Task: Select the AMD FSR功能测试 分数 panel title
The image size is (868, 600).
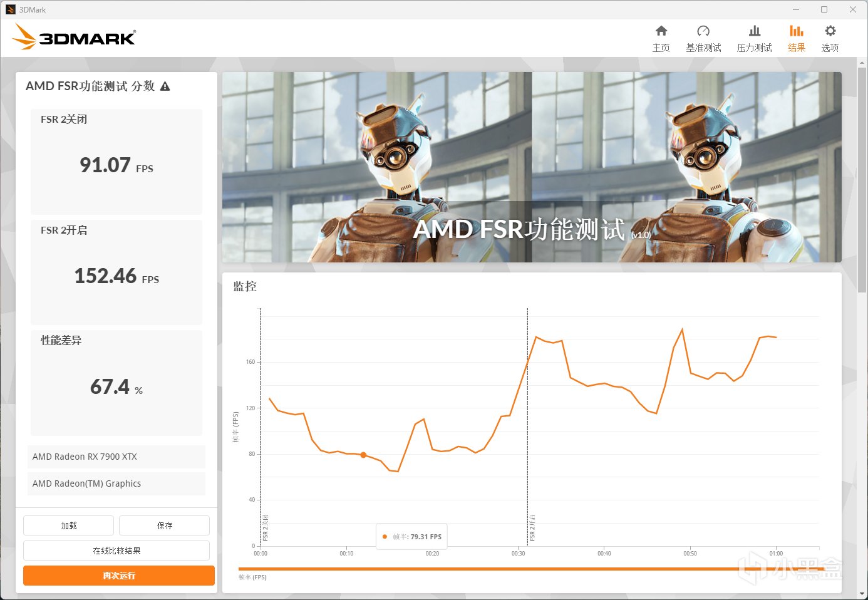Action: [90, 86]
